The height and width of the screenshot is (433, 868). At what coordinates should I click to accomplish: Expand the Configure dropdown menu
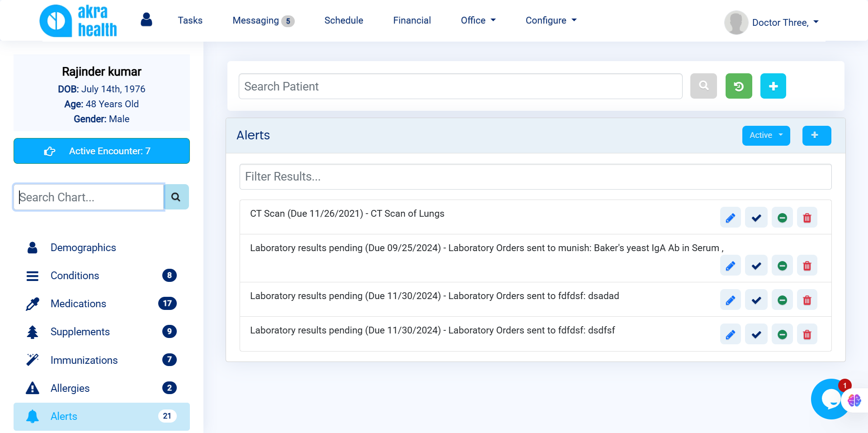(551, 20)
